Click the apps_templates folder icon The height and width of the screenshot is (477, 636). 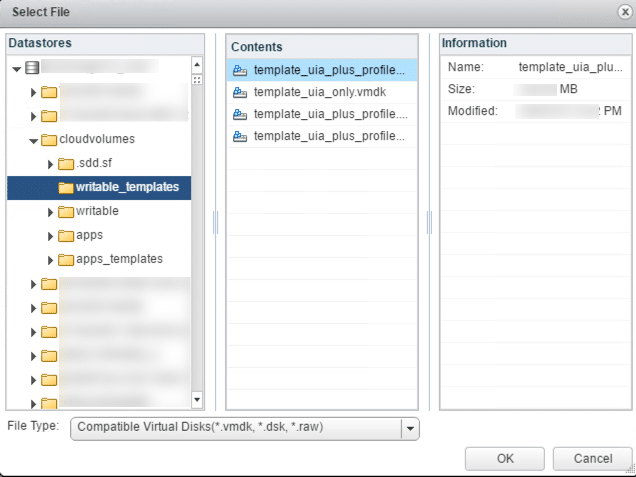pos(67,260)
